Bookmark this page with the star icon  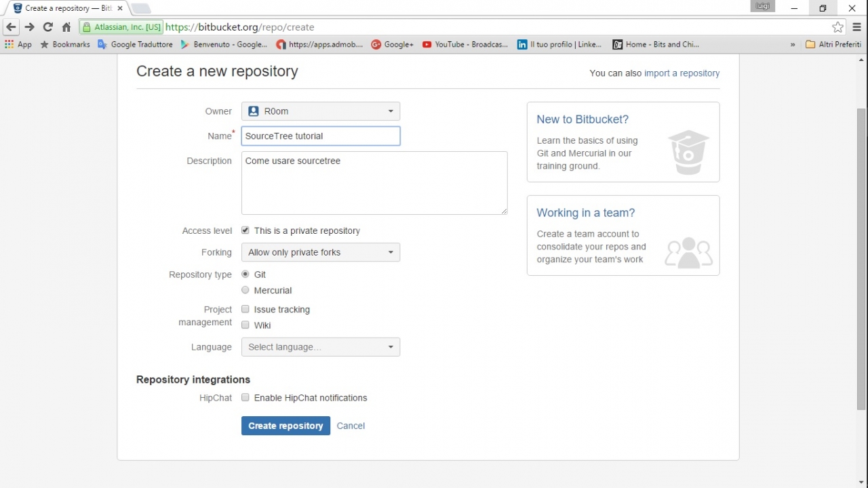(x=838, y=27)
